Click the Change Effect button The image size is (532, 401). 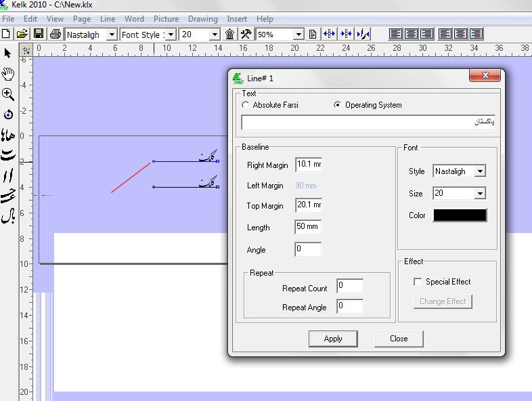coord(443,301)
